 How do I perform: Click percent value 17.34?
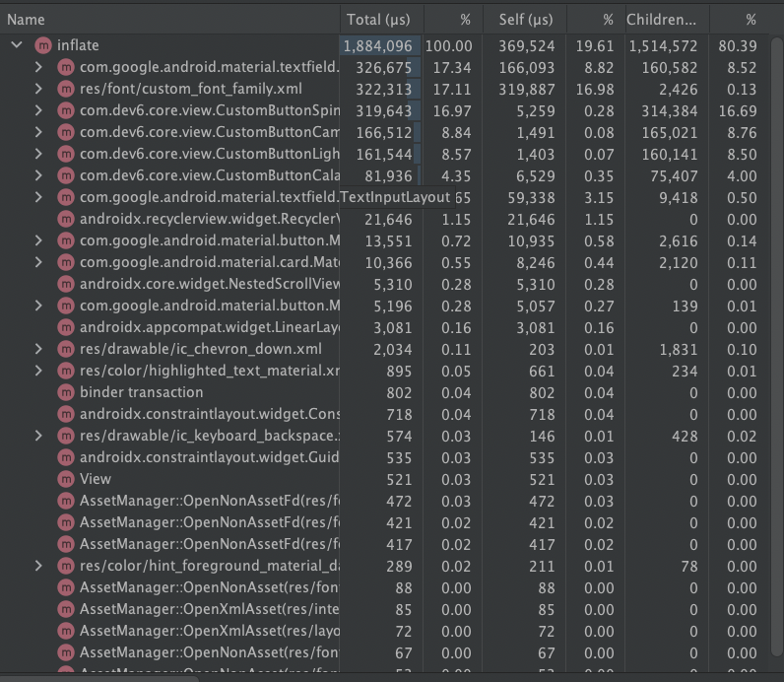tap(452, 68)
